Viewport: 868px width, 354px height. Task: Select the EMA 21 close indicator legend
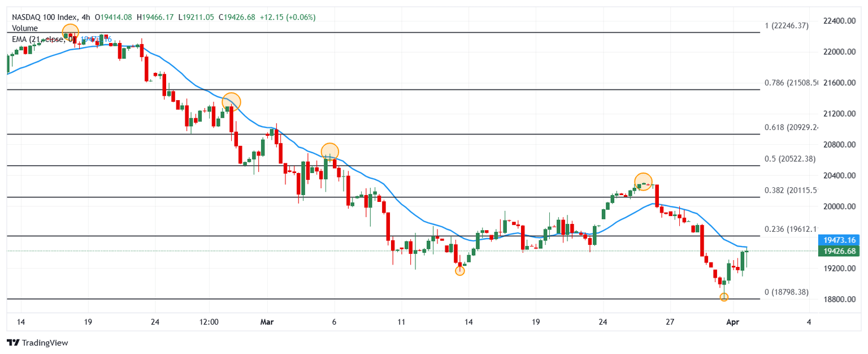click(40, 40)
